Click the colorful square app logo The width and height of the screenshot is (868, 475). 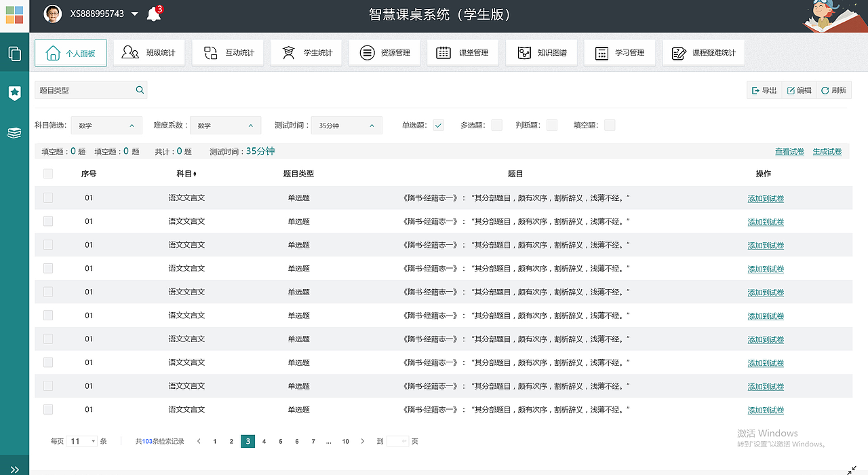[x=14, y=15]
